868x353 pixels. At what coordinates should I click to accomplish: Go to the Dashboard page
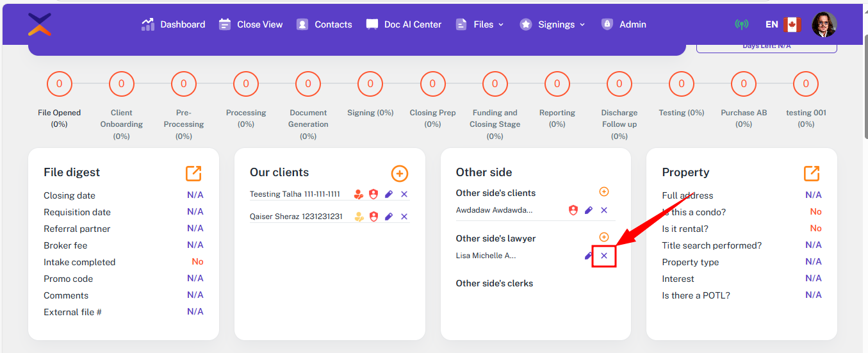pos(174,24)
